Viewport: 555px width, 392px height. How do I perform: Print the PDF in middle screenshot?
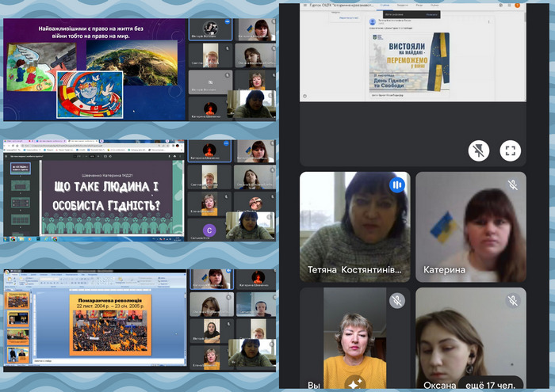(x=174, y=156)
